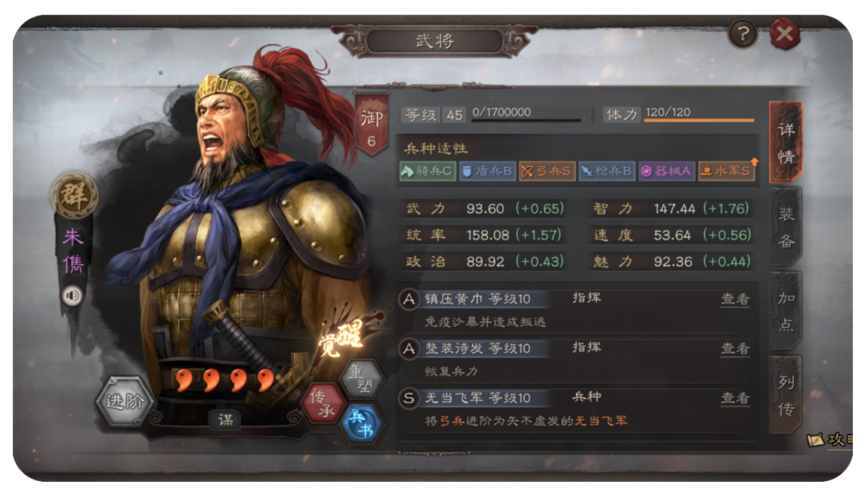Click the 进阶 hexagon button
The height and width of the screenshot is (500, 865).
click(x=124, y=402)
